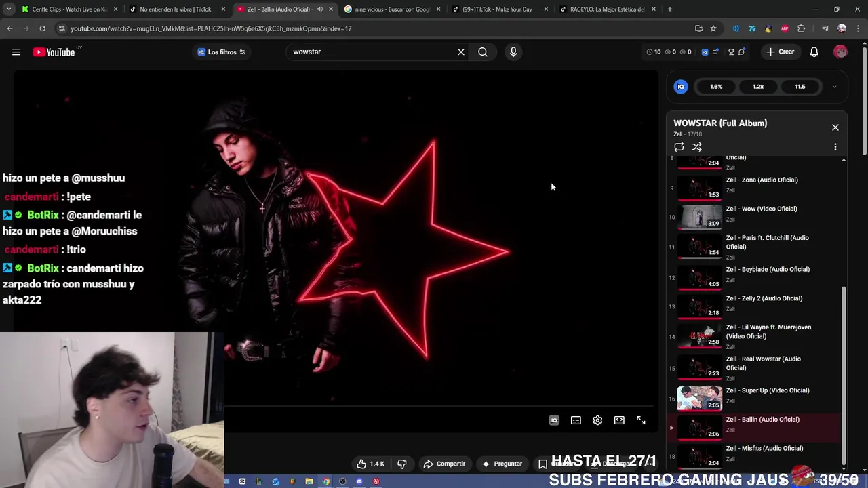Click the vidIQ icon in the player controls

[x=554, y=420]
